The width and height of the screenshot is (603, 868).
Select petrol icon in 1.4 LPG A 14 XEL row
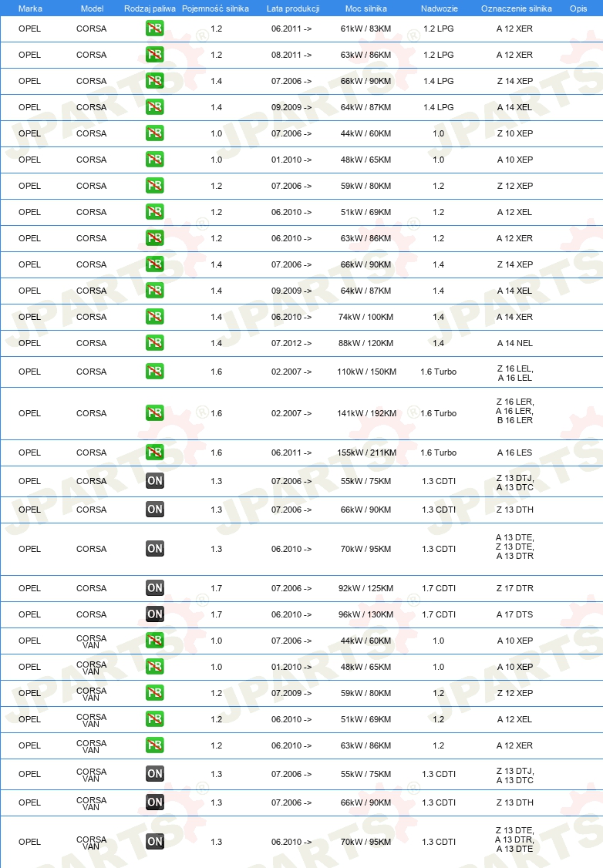(x=154, y=107)
